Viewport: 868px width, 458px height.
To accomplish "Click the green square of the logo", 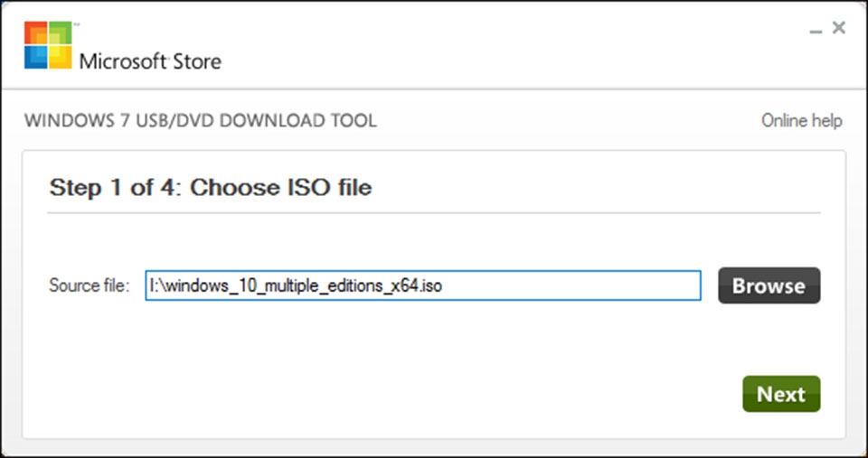I will point(61,33).
